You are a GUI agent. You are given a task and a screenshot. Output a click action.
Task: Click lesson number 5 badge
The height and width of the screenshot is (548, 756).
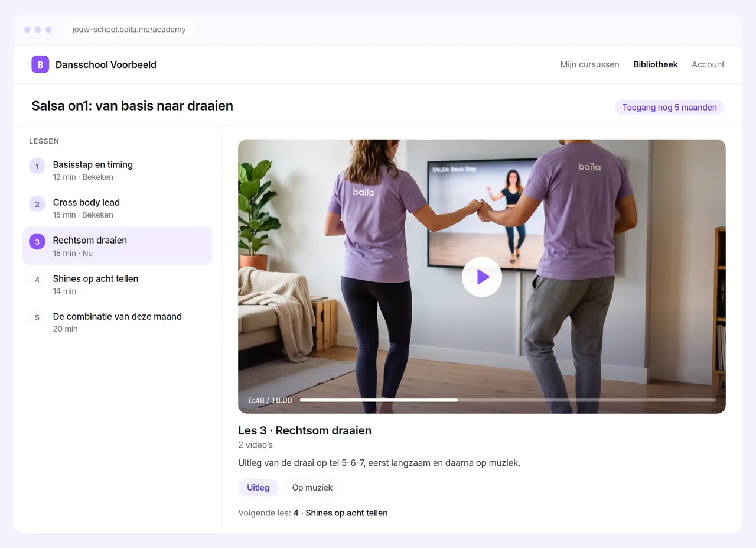(x=37, y=317)
